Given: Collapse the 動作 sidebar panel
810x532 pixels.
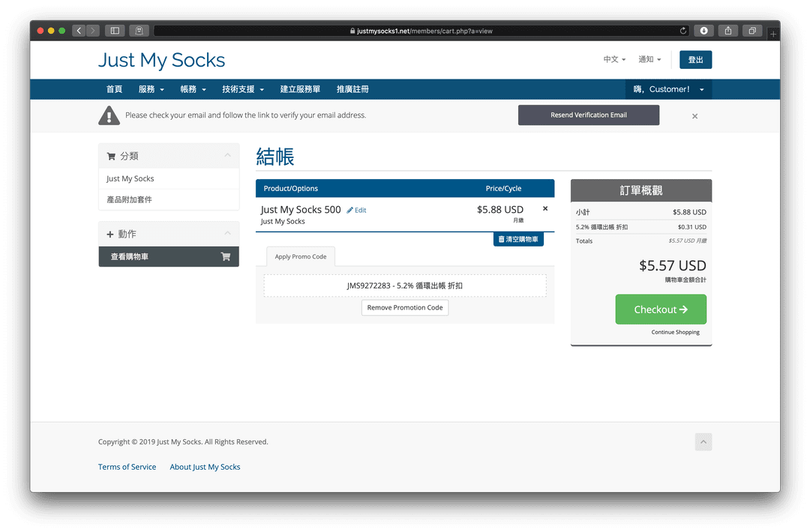Looking at the screenshot, I should click(x=227, y=233).
